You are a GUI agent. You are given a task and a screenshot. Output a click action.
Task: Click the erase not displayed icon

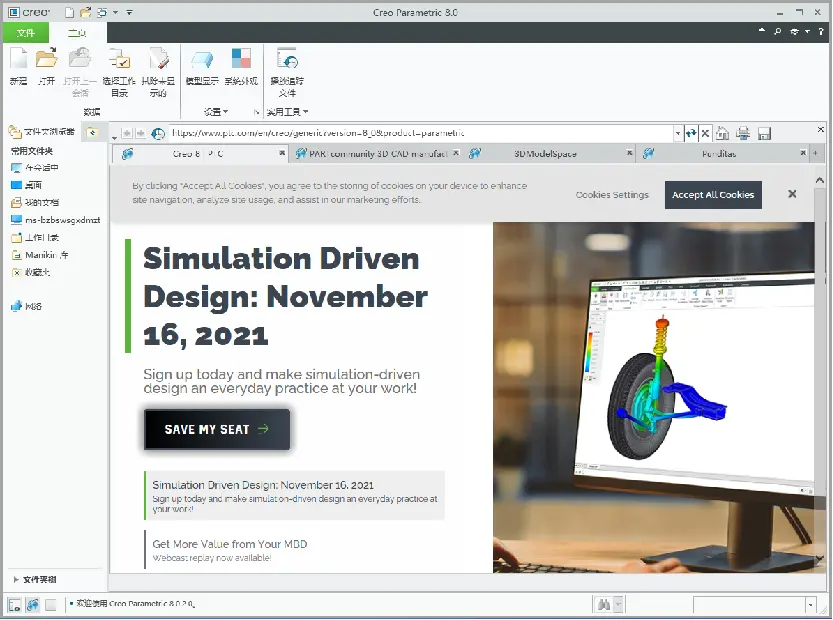158,58
